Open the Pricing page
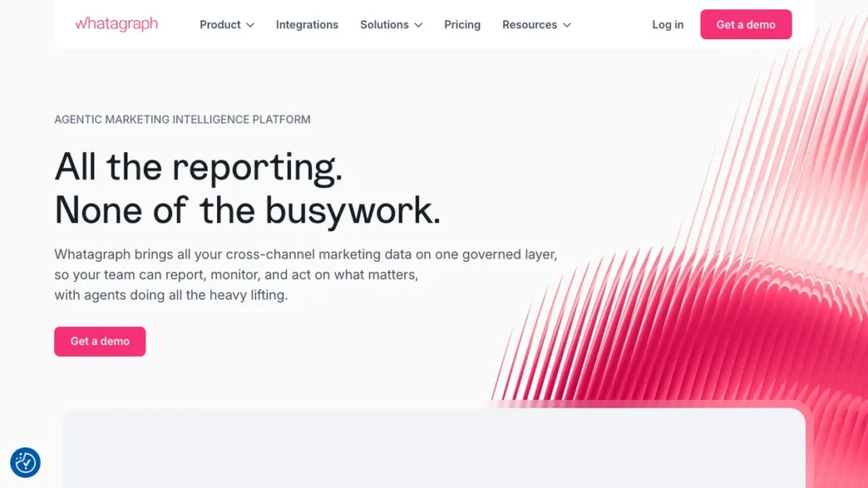The image size is (868, 488). (462, 25)
